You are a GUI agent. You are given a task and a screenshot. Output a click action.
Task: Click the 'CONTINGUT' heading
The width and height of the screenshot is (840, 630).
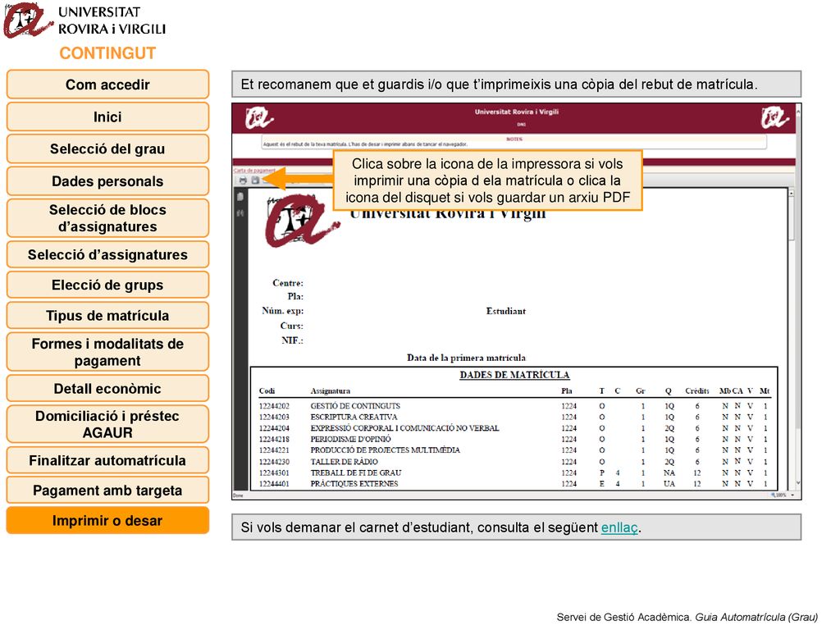coord(107,53)
